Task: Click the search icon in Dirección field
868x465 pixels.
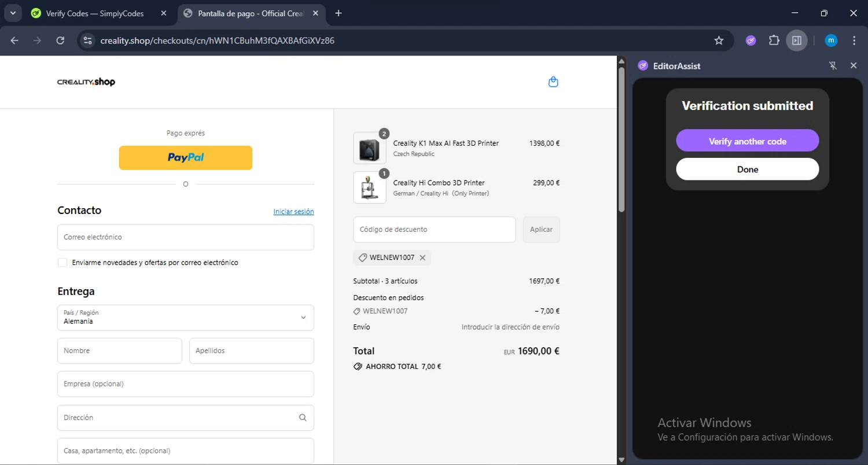Action: click(303, 418)
